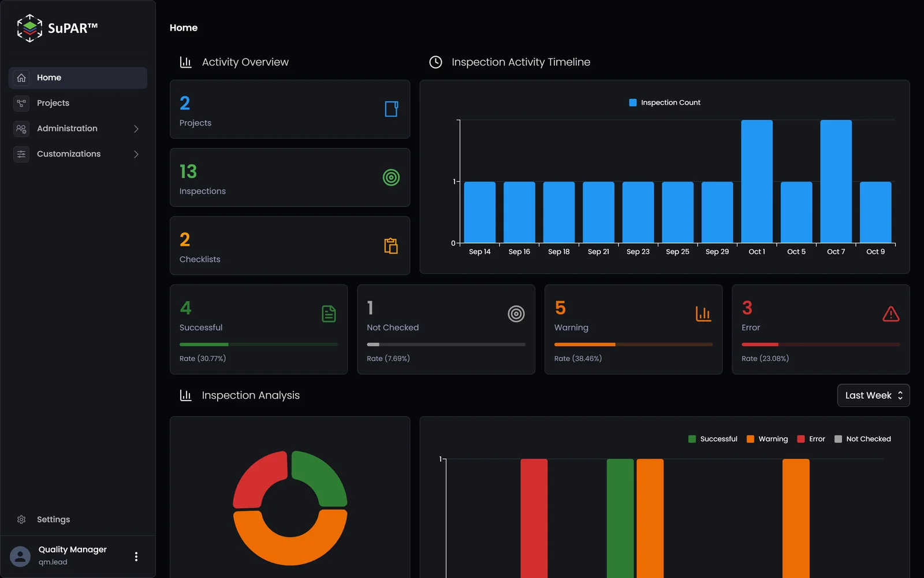The image size is (924, 578).
Task: Click the Error triangle alert icon
Action: tap(891, 314)
